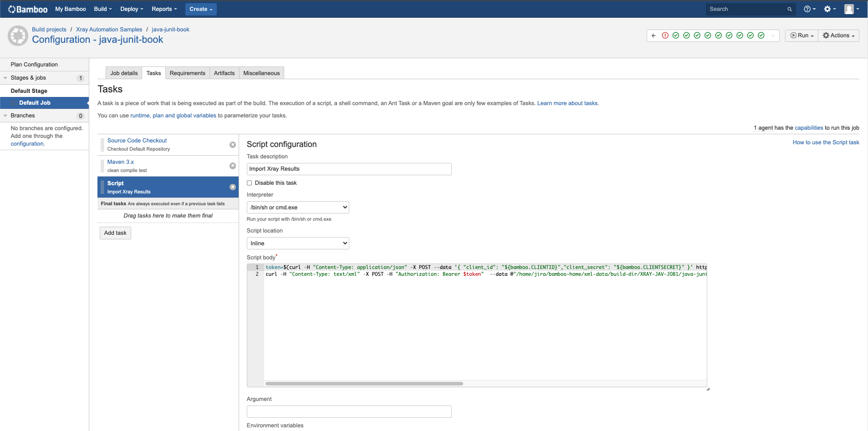This screenshot has width=868, height=431.
Task: Open the help question-mark menu
Action: (810, 9)
